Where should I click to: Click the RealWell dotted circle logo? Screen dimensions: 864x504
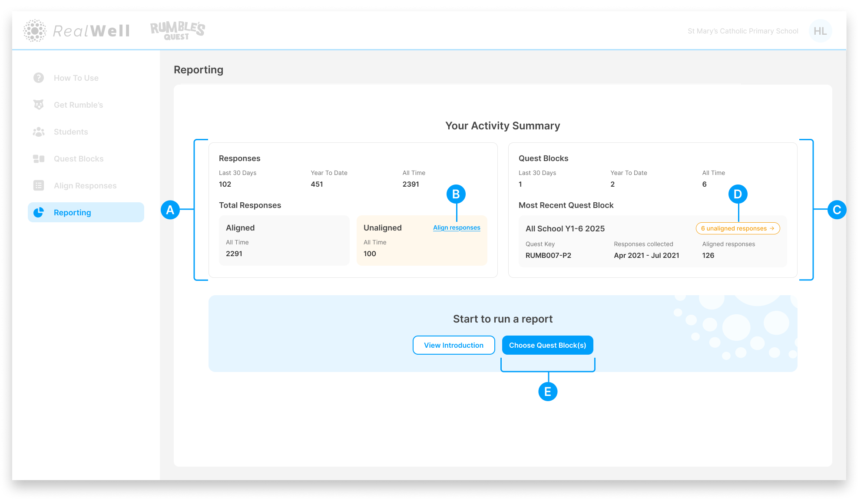click(x=35, y=30)
